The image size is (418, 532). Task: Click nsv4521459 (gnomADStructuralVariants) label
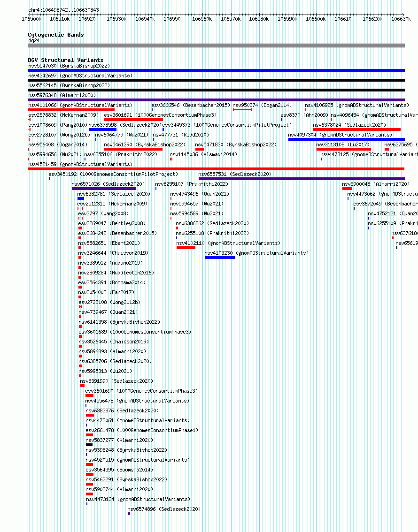(80, 164)
